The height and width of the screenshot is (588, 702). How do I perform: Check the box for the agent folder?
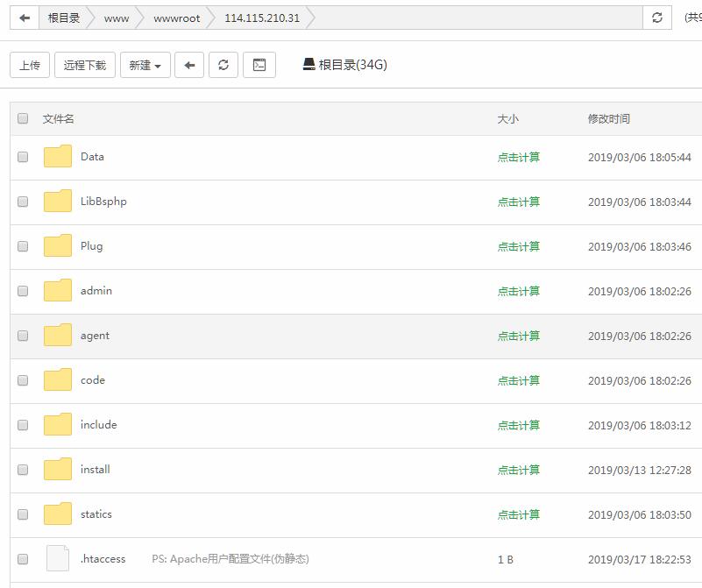click(x=23, y=336)
